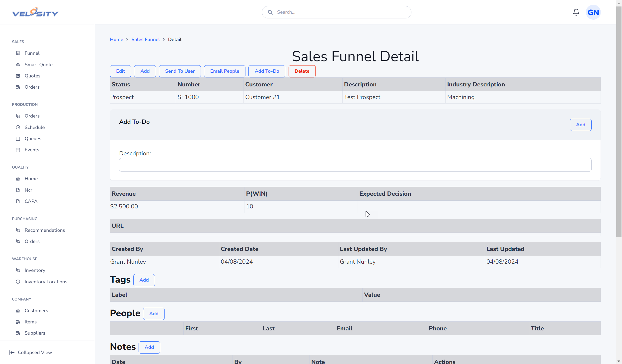622x364 pixels.
Task: Click the Sales Orders sidebar icon
Action: point(18,87)
